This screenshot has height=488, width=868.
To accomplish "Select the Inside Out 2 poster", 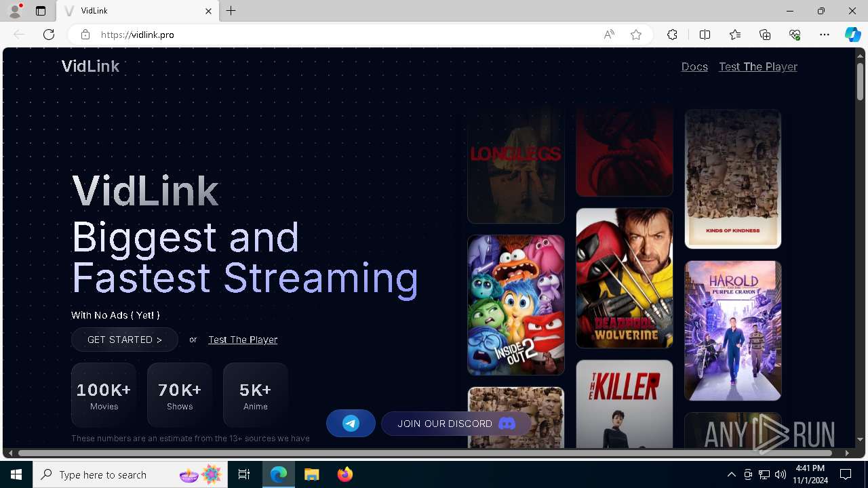I will coord(516,305).
